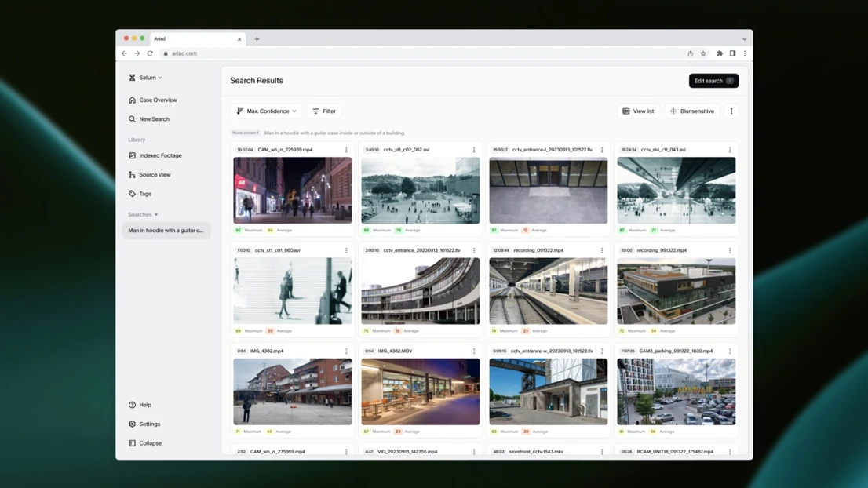The image size is (868, 488).
Task: Open the Case Overview page
Action: coord(157,100)
